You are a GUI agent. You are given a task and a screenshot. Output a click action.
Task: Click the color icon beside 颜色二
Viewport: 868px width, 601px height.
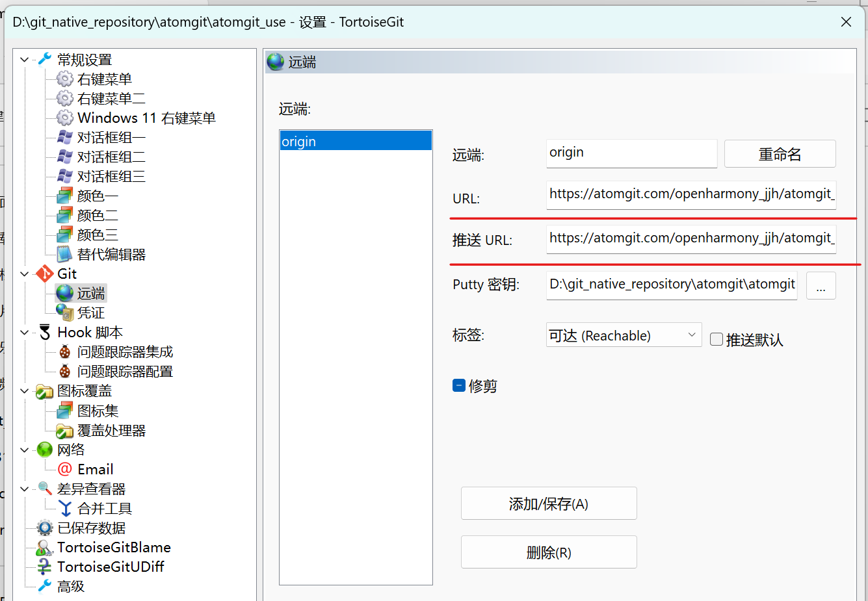65,215
